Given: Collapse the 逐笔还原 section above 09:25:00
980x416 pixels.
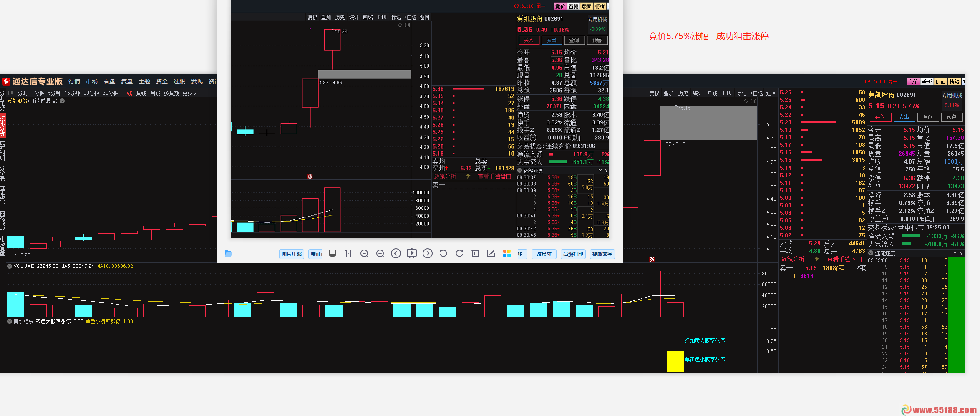Looking at the screenshot, I should (x=871, y=253).
